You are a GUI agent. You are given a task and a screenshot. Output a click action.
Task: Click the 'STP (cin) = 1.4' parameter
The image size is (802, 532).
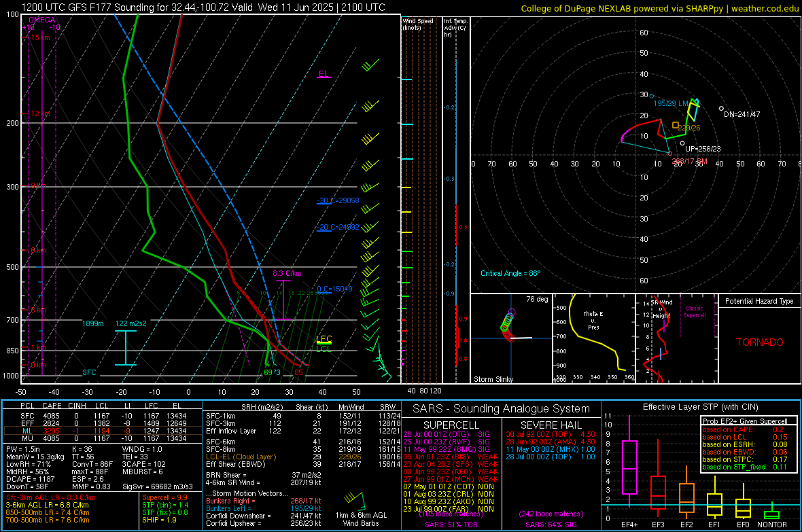click(165, 505)
